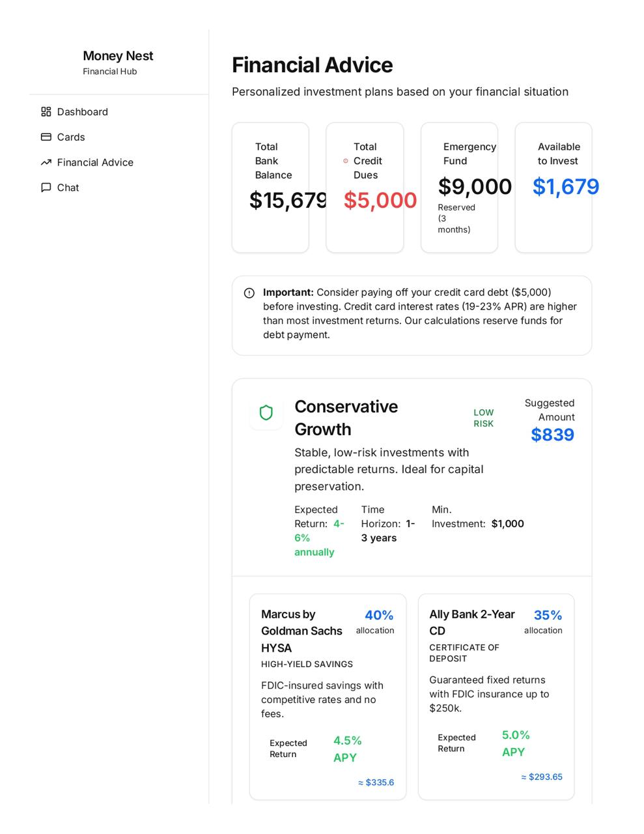Select Financial Advice in sidebar
644x834 pixels.
coord(95,162)
